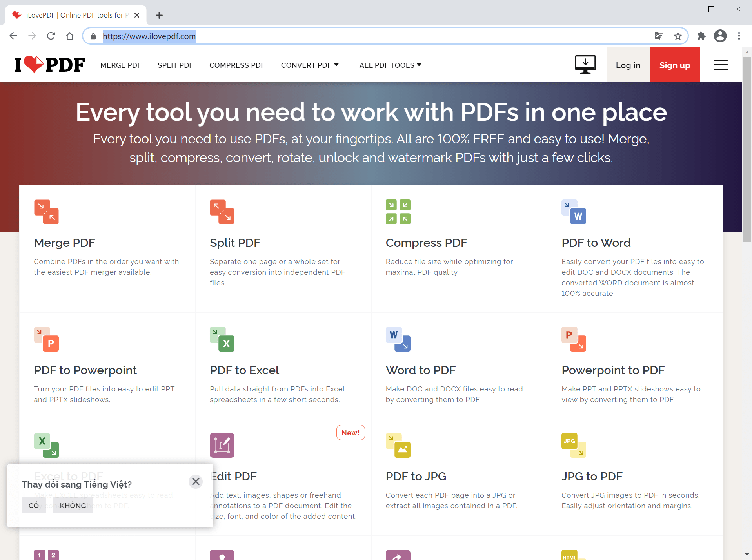Open the PDF to JPG heading link
The height and width of the screenshot is (560, 752).
(416, 477)
